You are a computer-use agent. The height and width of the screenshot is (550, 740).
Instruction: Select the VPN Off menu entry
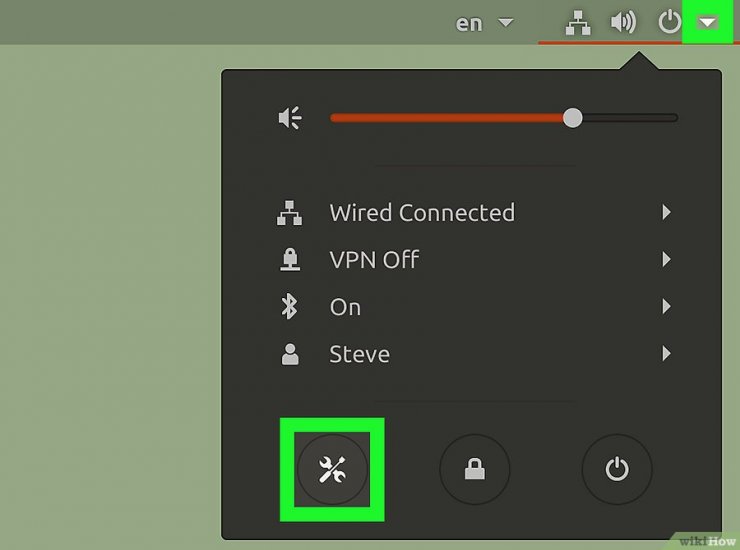pyautogui.click(x=474, y=259)
